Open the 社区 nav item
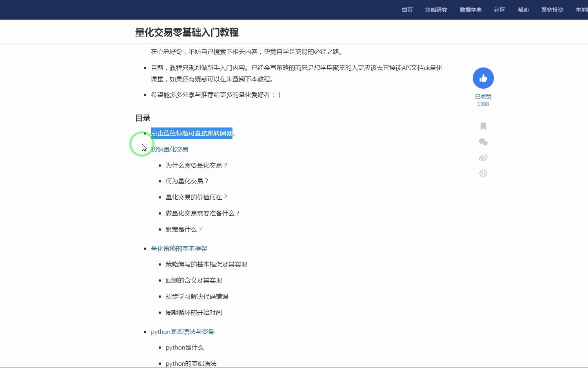This screenshot has height=368, width=588. (500, 10)
